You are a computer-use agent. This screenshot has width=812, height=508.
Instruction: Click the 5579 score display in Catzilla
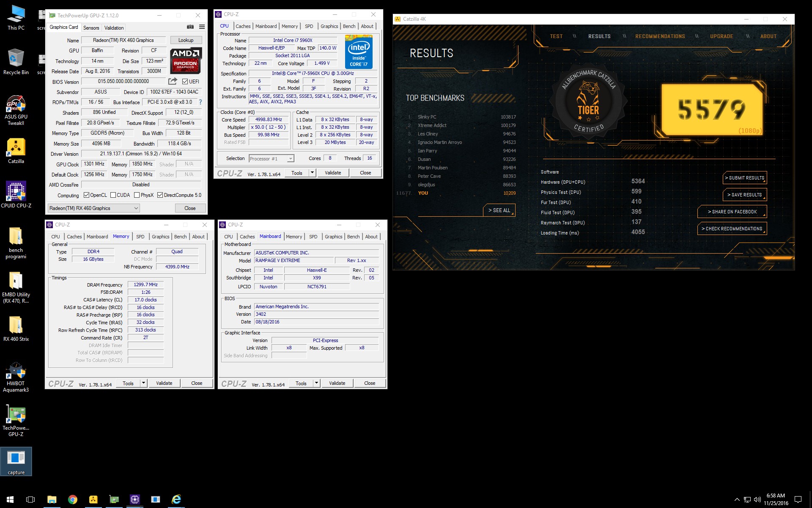coord(712,109)
